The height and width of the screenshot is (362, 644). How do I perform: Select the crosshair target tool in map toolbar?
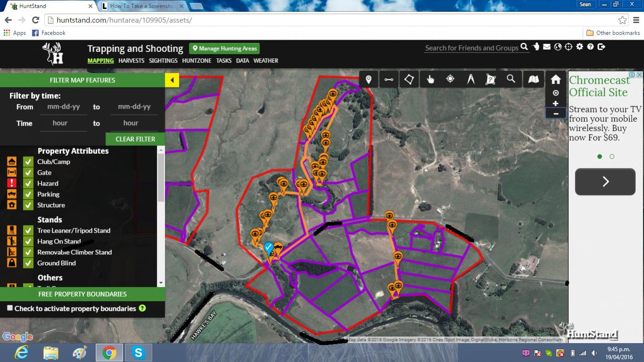(x=451, y=79)
